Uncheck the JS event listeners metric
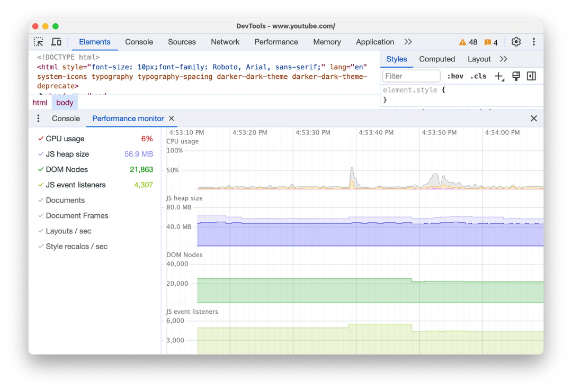The width and height of the screenshot is (572, 392). pos(41,185)
